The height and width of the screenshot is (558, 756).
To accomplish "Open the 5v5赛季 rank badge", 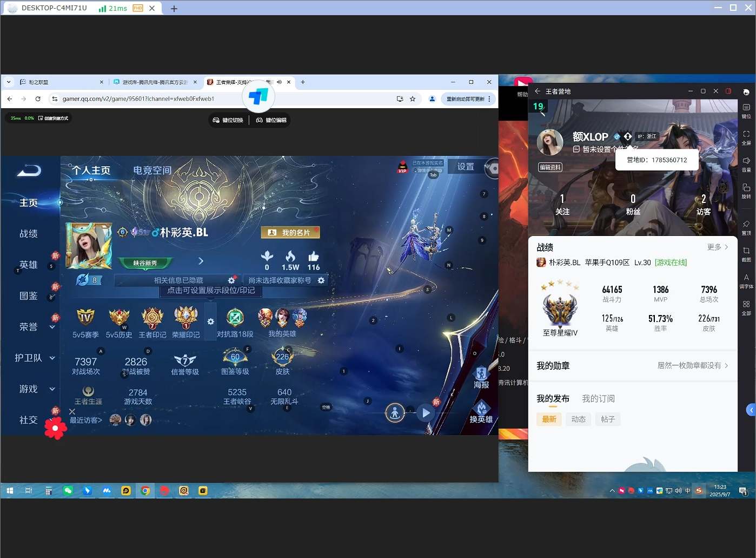I will (85, 323).
